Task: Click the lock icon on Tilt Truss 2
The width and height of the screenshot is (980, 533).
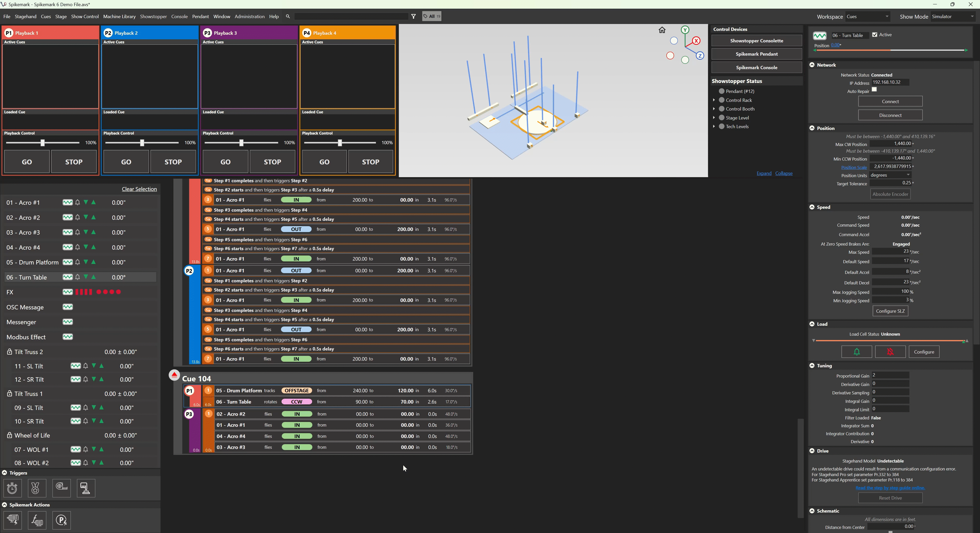Action: (x=9, y=352)
